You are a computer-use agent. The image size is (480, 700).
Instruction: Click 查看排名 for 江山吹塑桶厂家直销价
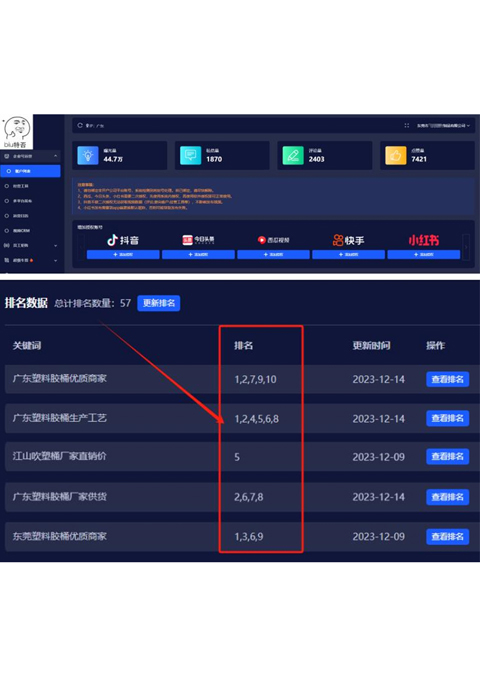(447, 457)
